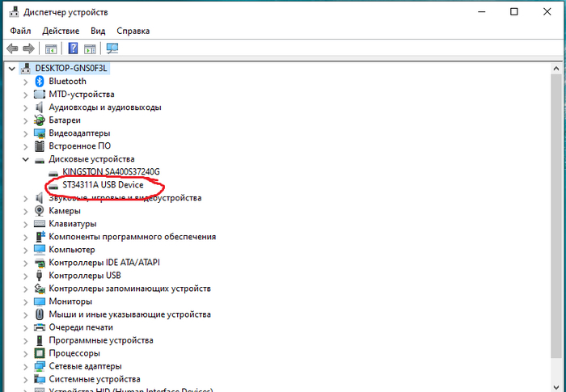Open the Вид menu
The image size is (566, 392).
pyautogui.click(x=98, y=31)
